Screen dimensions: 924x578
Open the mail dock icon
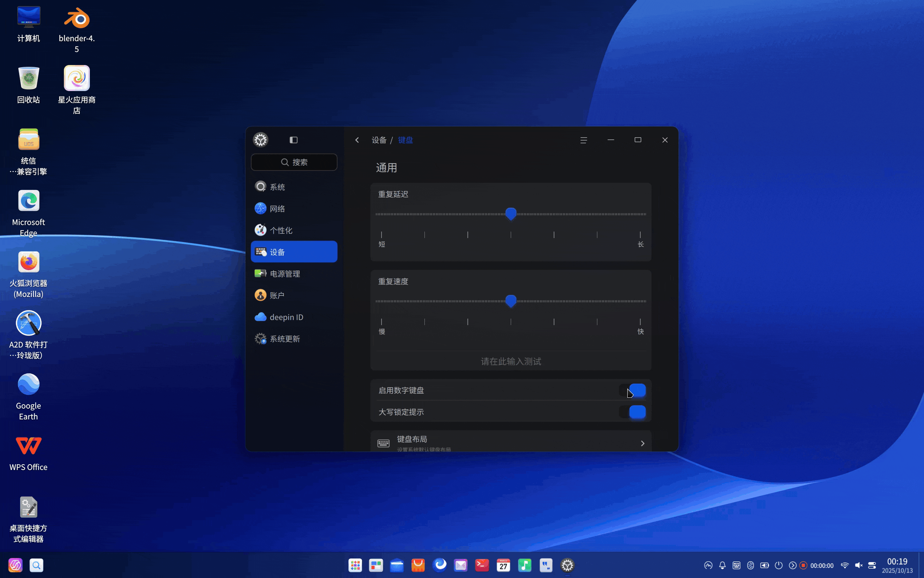tap(461, 565)
